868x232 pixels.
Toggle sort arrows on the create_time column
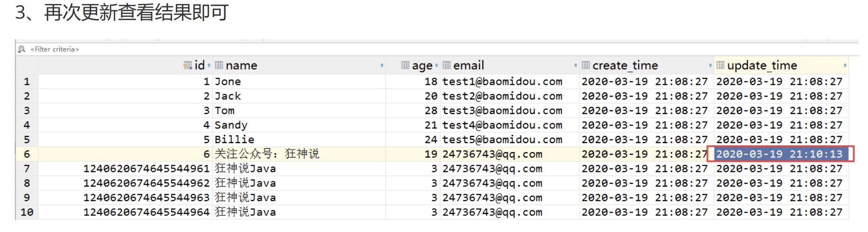pyautogui.click(x=710, y=65)
